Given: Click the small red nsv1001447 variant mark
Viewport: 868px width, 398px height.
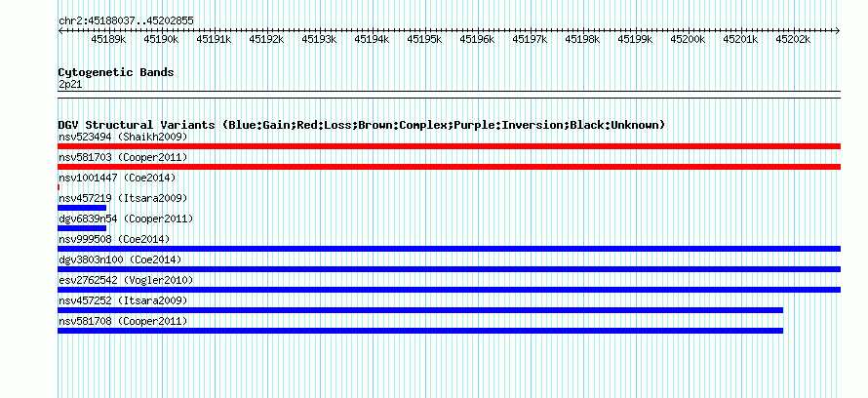Looking at the screenshot, I should coord(59,187).
